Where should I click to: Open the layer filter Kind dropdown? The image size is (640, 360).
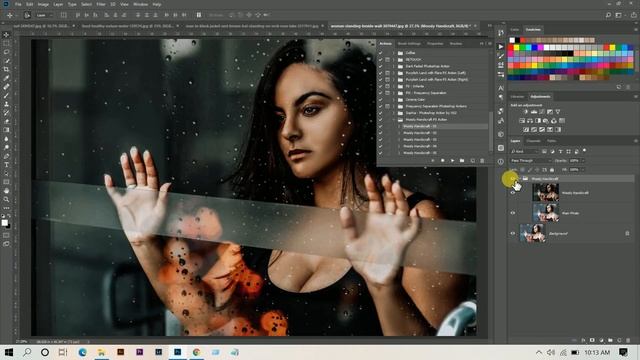(x=525, y=151)
